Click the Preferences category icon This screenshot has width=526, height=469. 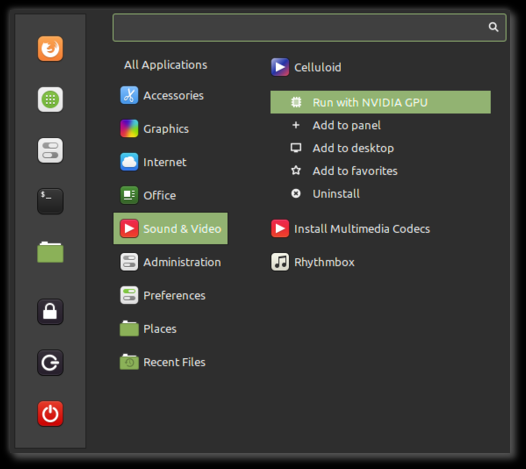(x=129, y=295)
